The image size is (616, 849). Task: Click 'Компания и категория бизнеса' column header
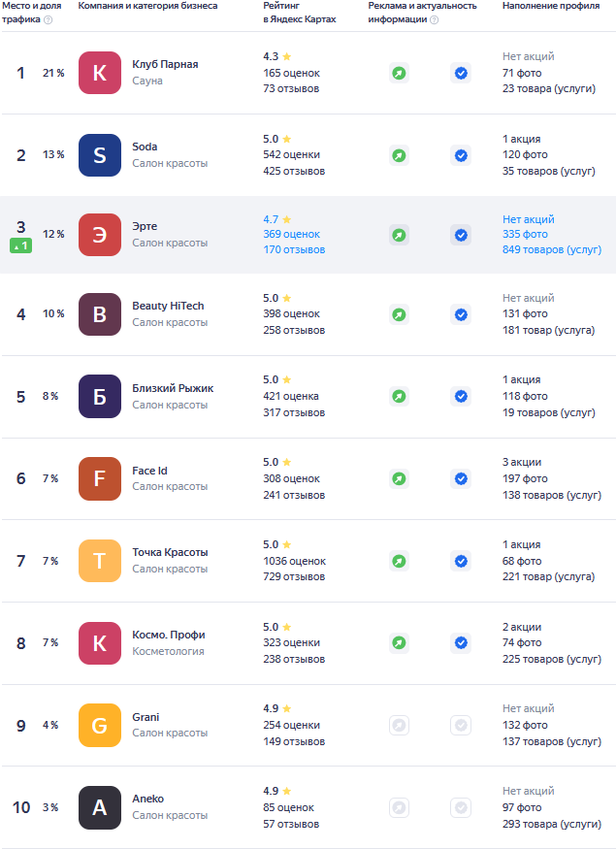[x=147, y=6]
